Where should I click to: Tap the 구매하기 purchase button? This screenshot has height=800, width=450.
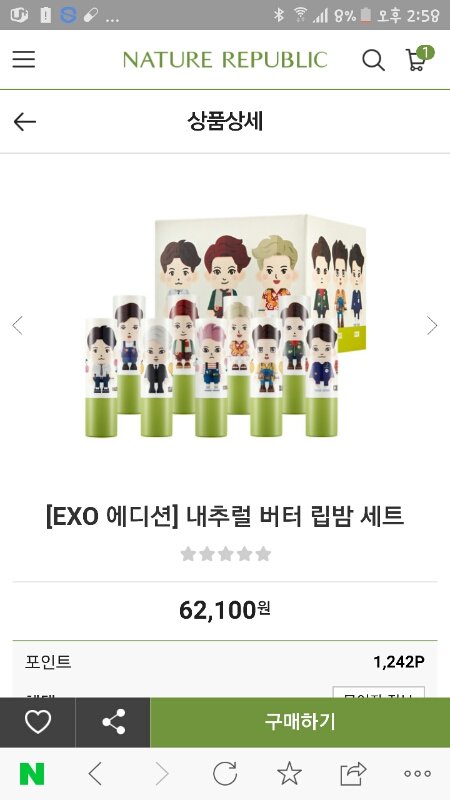tap(300, 722)
